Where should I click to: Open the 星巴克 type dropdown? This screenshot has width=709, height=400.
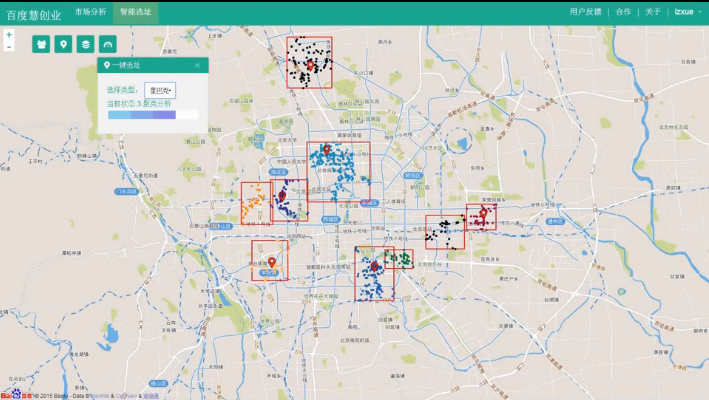click(160, 90)
